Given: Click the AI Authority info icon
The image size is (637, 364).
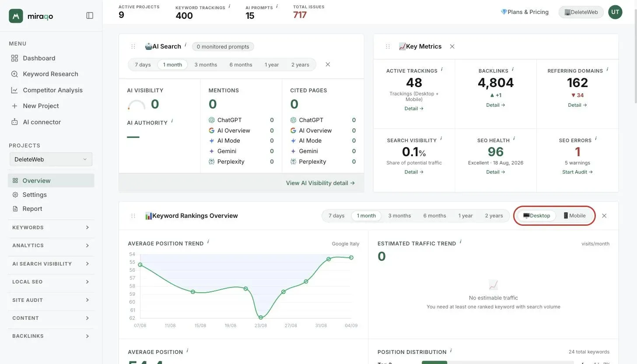Looking at the screenshot, I should coord(172,121).
